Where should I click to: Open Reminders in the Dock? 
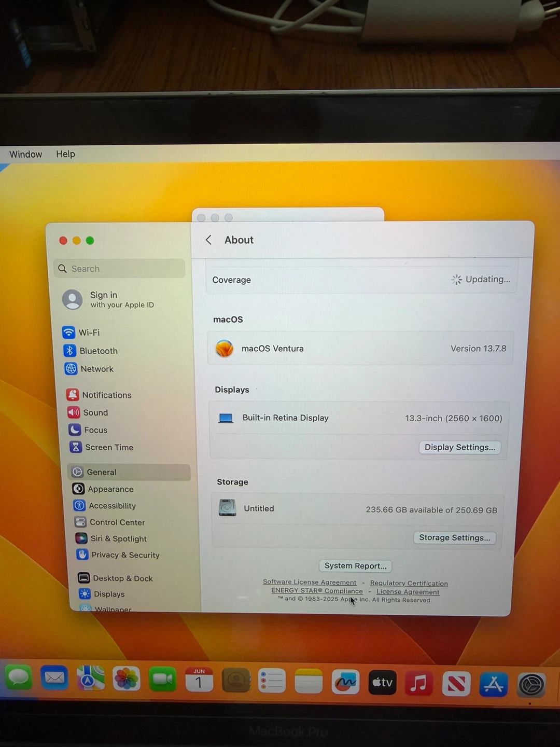(272, 681)
